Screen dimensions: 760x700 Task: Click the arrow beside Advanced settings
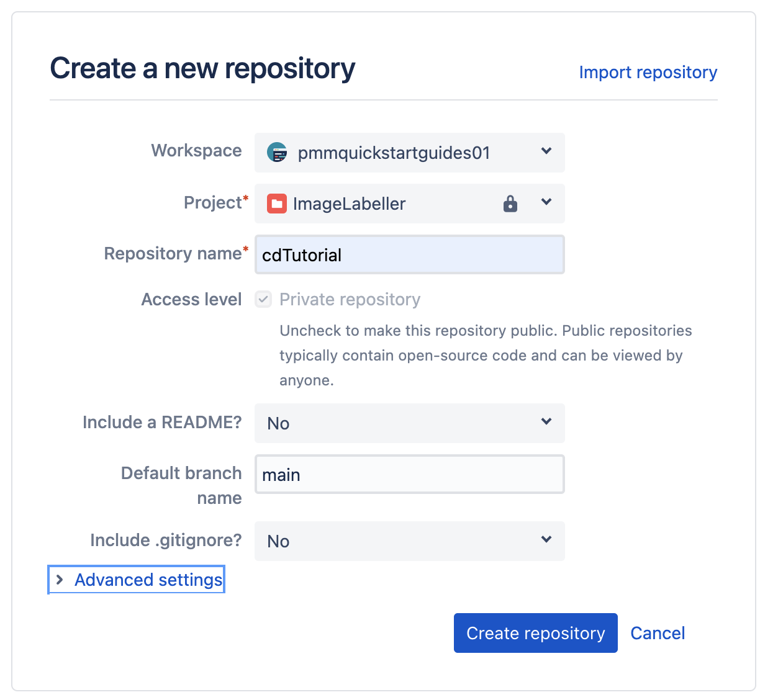[x=59, y=579]
